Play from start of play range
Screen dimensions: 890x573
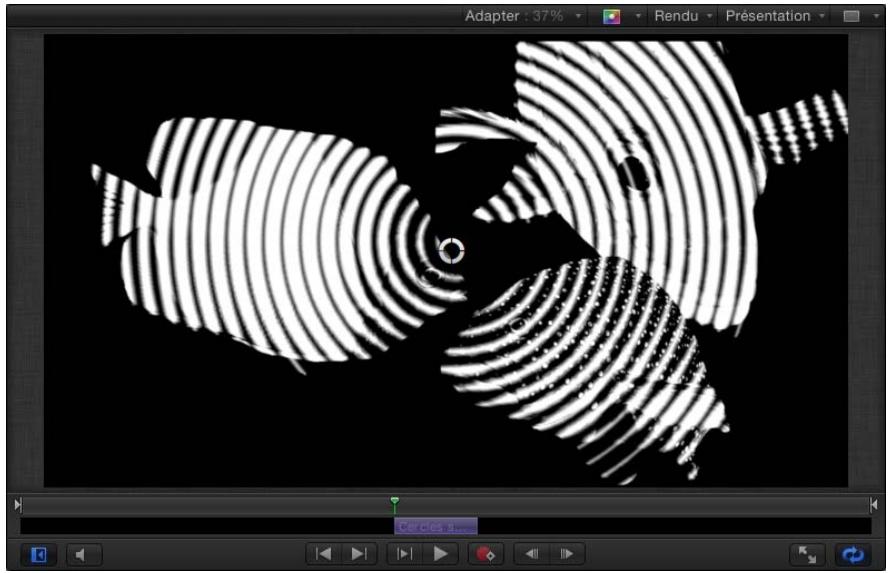coord(404,553)
